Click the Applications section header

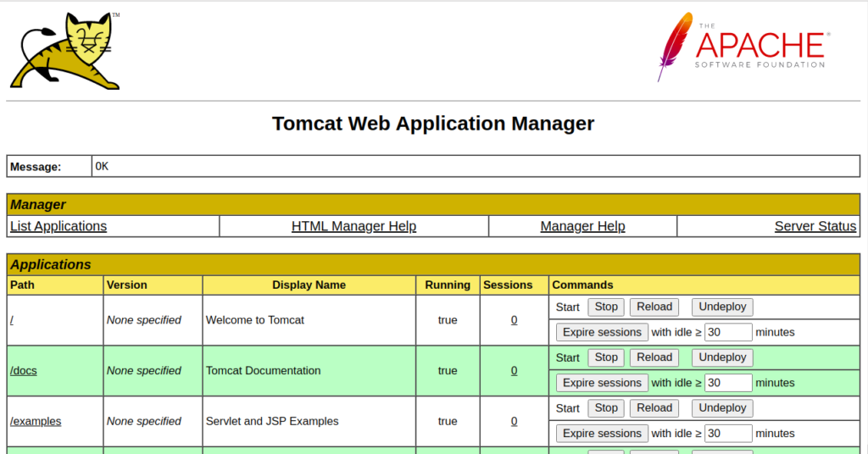coord(433,264)
